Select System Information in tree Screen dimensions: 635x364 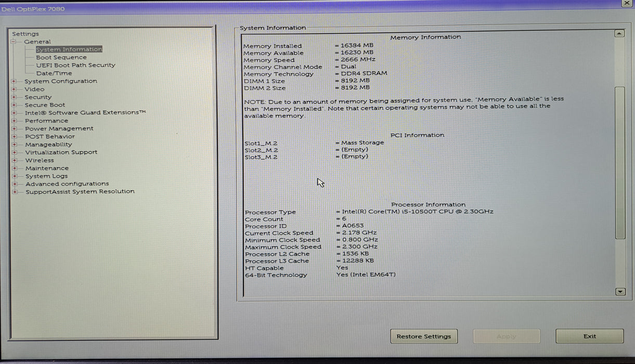tap(69, 49)
